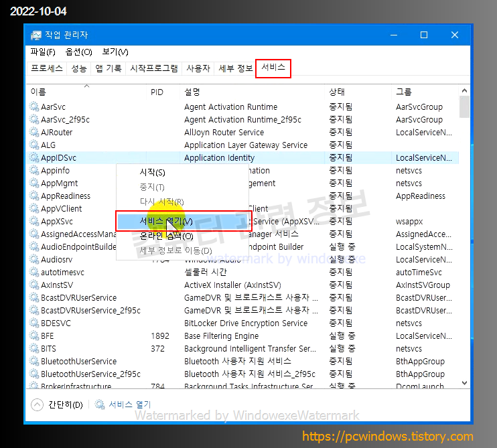This screenshot has width=497, height=448.
Task: Click the vertical scrollbar thumb
Action: (x=464, y=107)
